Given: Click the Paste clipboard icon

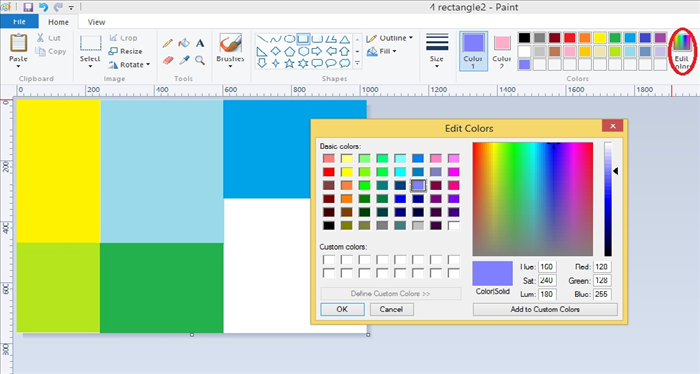Looking at the screenshot, I should click(x=18, y=43).
